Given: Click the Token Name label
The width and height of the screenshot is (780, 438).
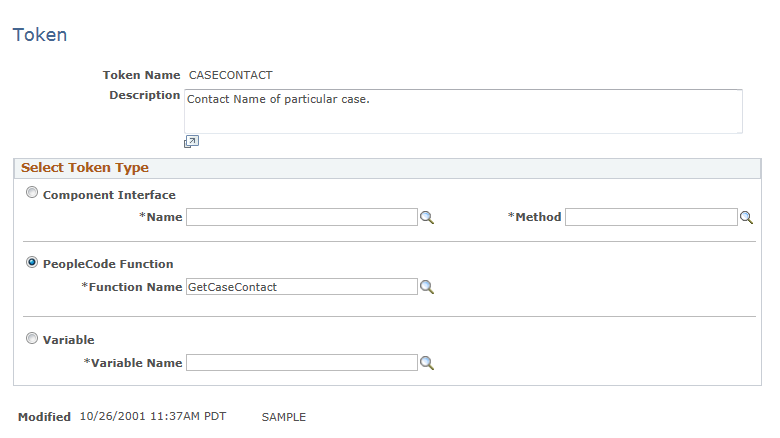Looking at the screenshot, I should tap(141, 75).
